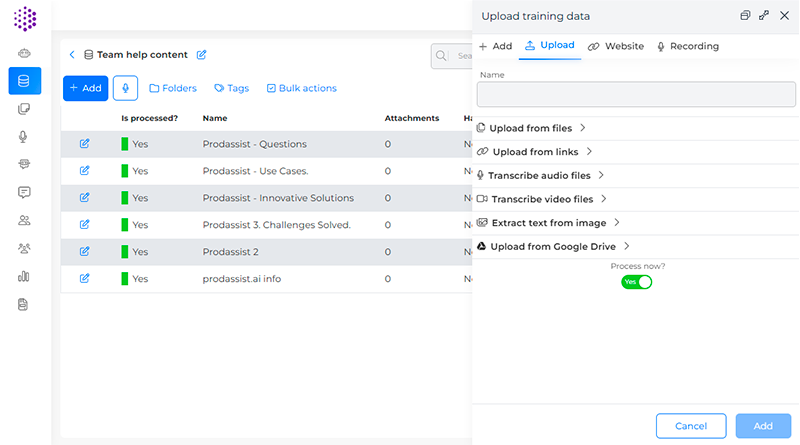Expand the Upload from files section

click(x=531, y=128)
